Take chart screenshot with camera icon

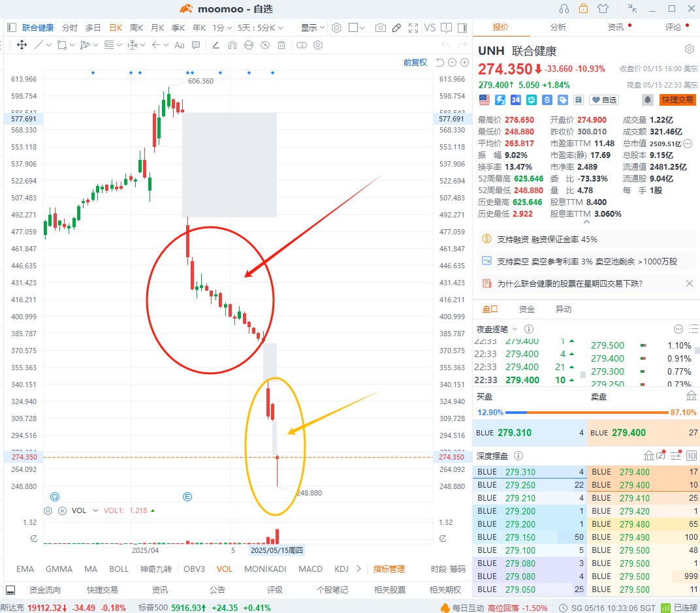click(x=380, y=27)
